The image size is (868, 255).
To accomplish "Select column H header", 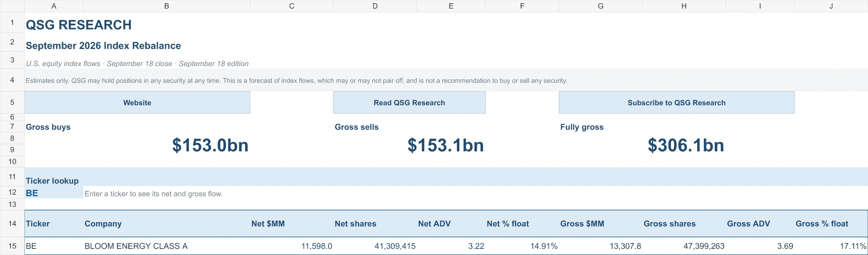I will (684, 6).
